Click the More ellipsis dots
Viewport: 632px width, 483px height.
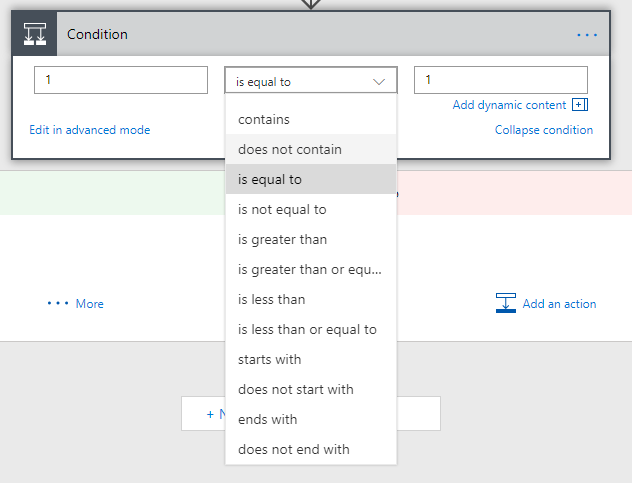click(x=58, y=303)
